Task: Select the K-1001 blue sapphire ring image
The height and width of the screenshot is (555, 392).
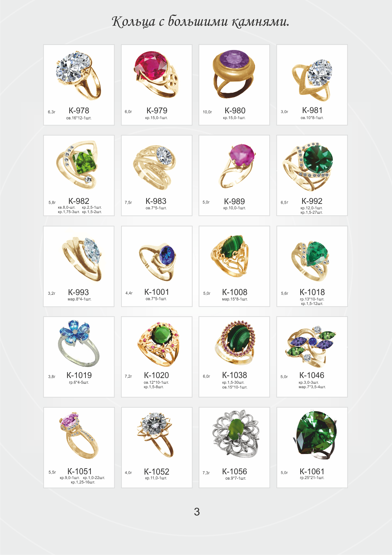Action: coord(157,262)
